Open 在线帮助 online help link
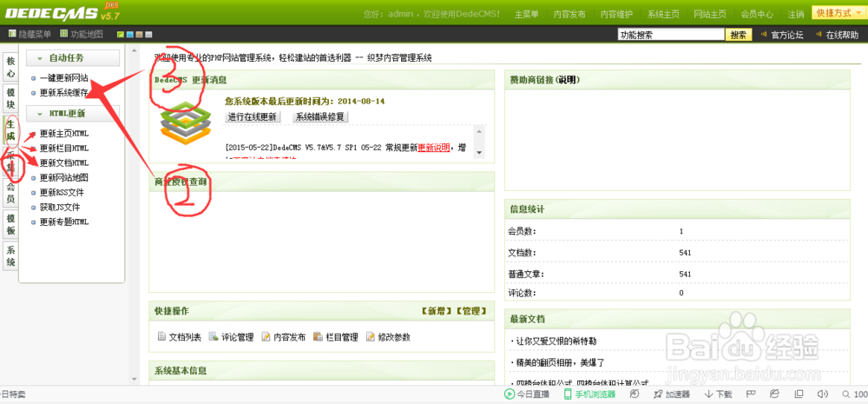The height and width of the screenshot is (404, 868). click(x=842, y=35)
